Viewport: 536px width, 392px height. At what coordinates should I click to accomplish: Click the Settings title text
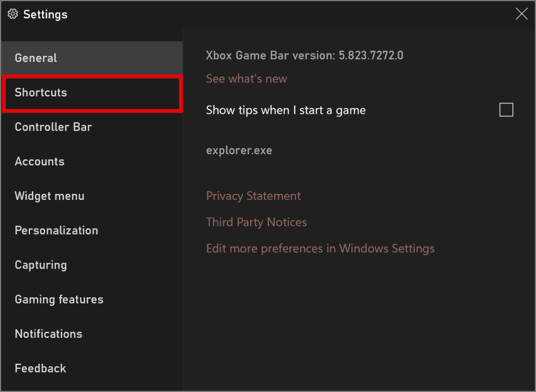(45, 14)
